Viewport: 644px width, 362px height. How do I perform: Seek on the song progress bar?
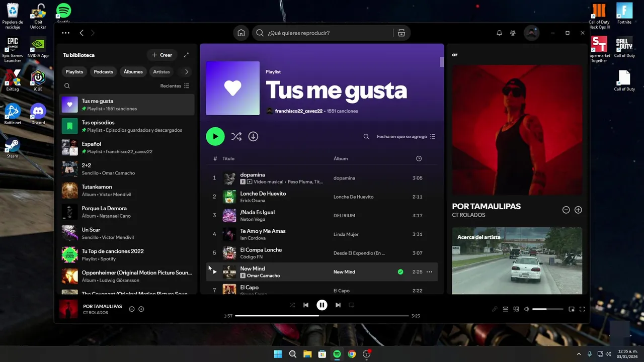coord(322,316)
